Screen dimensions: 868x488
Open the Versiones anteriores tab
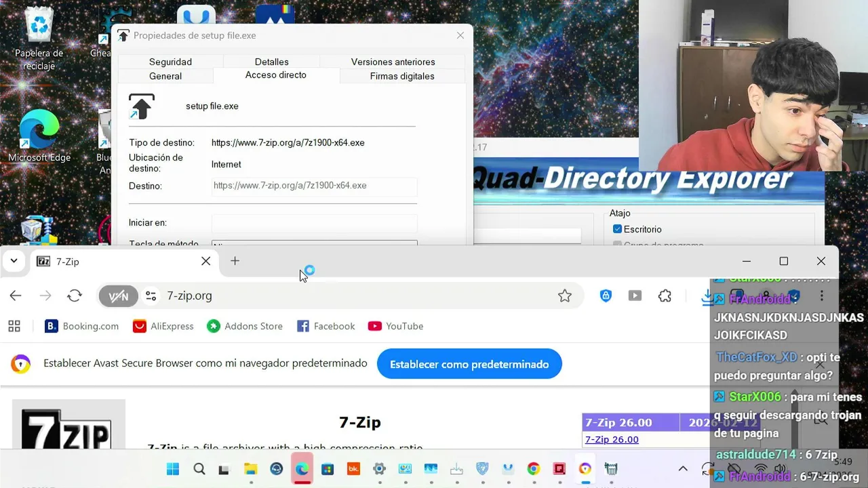click(393, 62)
